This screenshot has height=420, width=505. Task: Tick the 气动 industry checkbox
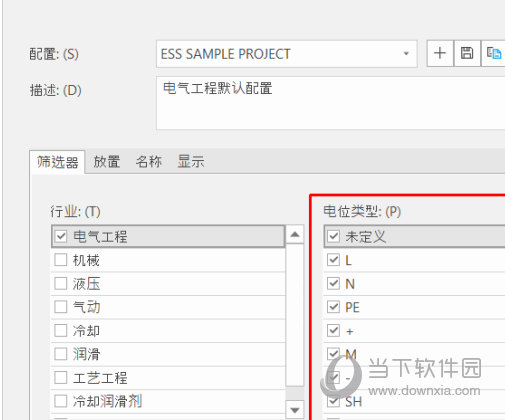coord(61,307)
